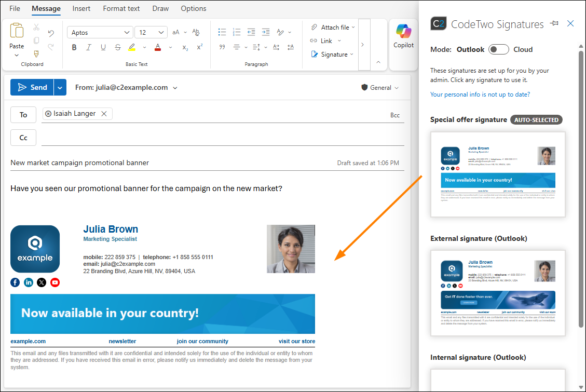The height and width of the screenshot is (392, 586).
Task: Redo the last action
Action: (x=51, y=47)
